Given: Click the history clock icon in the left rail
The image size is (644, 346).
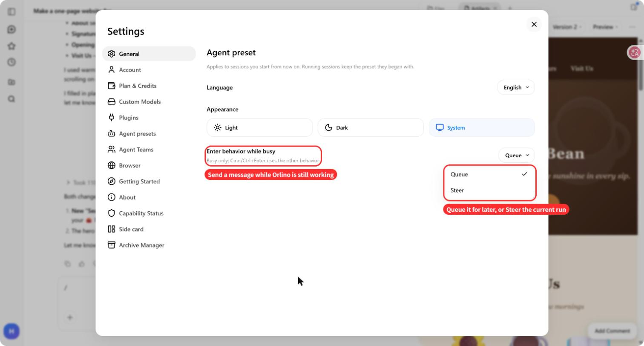Looking at the screenshot, I should 11,62.
